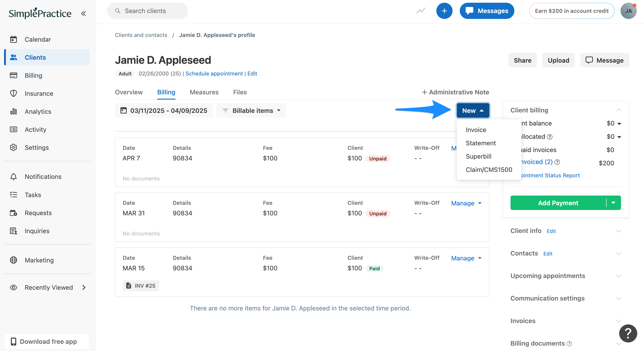Open the help question mark bubble
644x351 pixels.
point(628,333)
